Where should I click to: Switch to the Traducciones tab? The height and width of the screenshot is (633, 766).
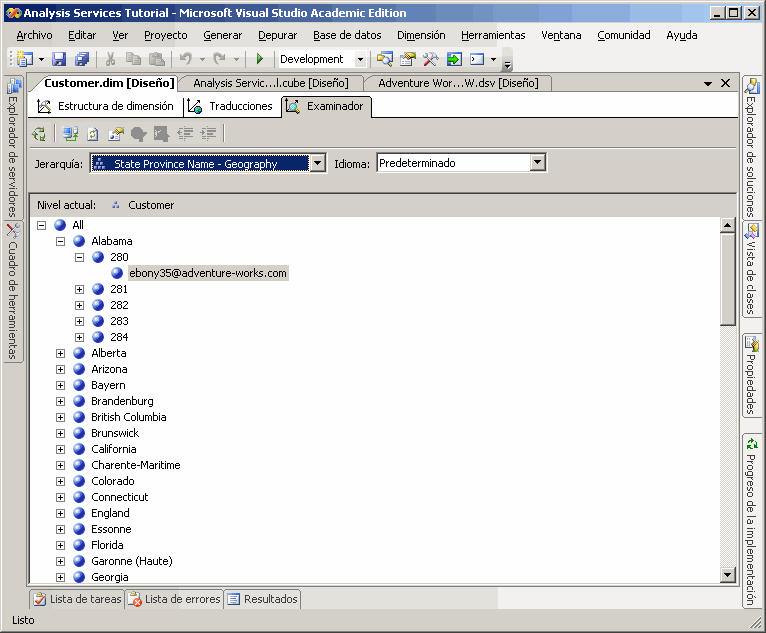coord(231,106)
